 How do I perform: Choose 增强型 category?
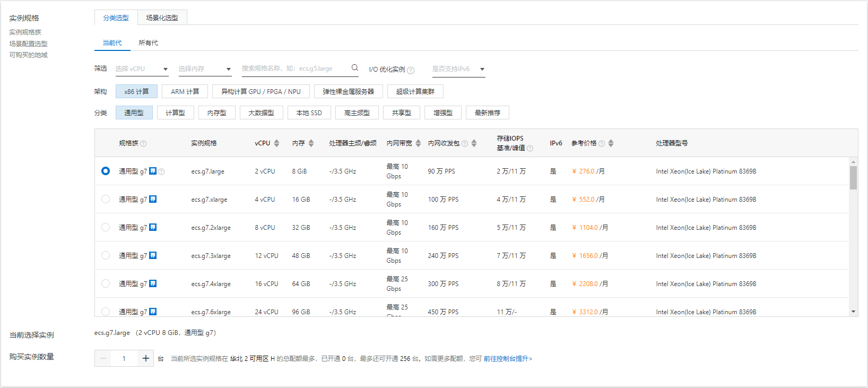pyautogui.click(x=442, y=113)
